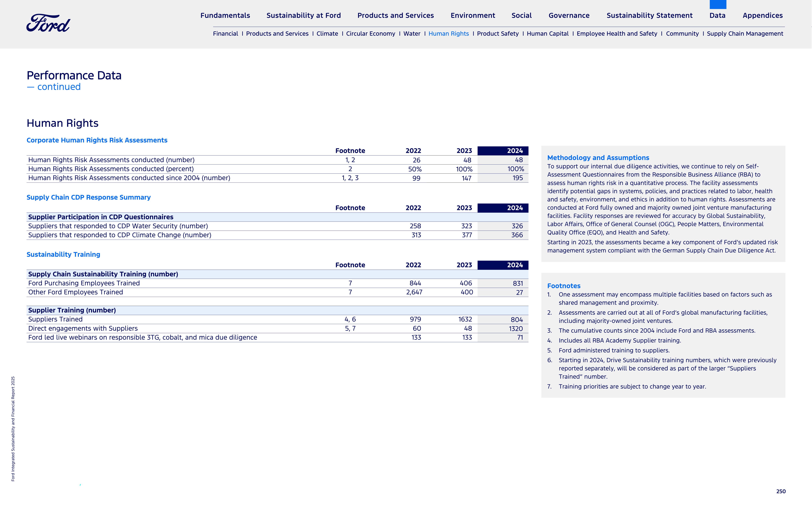
Task: Click the value 2,647 for 2022
Action: tap(414, 292)
